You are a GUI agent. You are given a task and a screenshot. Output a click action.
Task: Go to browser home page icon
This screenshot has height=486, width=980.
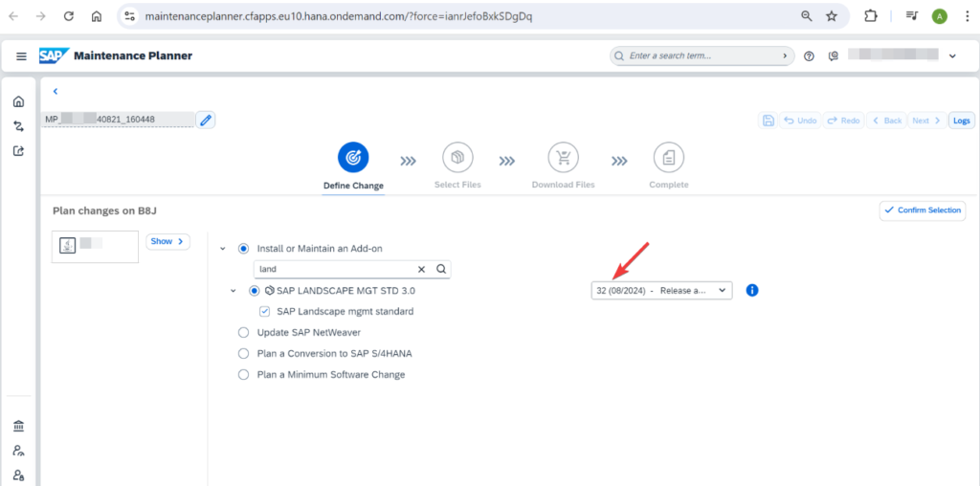[97, 16]
